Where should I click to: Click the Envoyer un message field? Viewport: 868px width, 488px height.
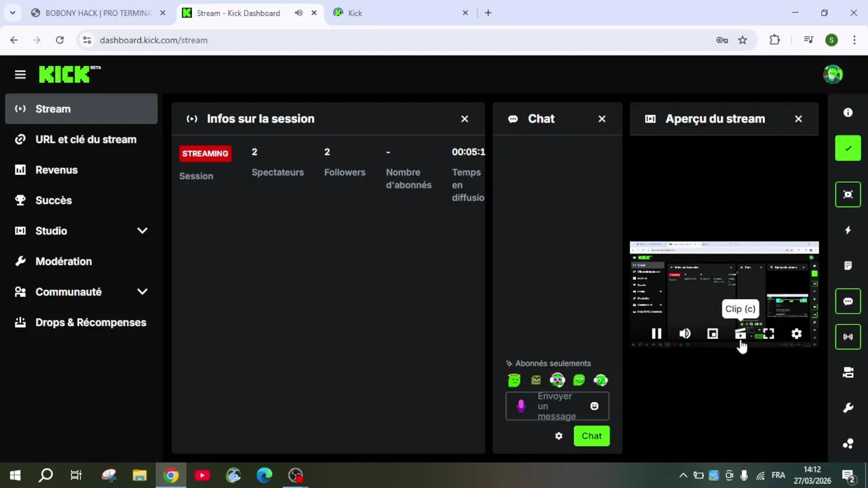(557, 406)
